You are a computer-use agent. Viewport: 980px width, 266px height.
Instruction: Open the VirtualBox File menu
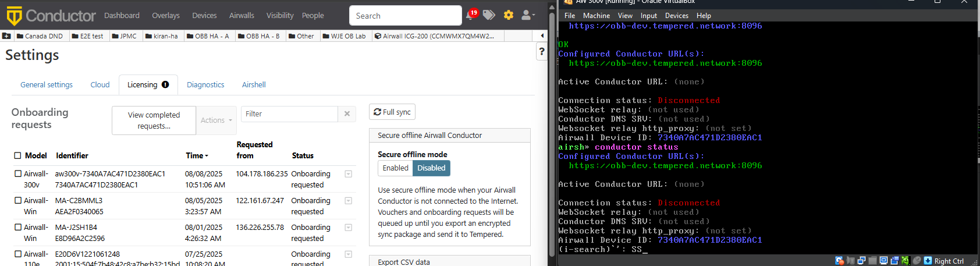click(x=570, y=16)
